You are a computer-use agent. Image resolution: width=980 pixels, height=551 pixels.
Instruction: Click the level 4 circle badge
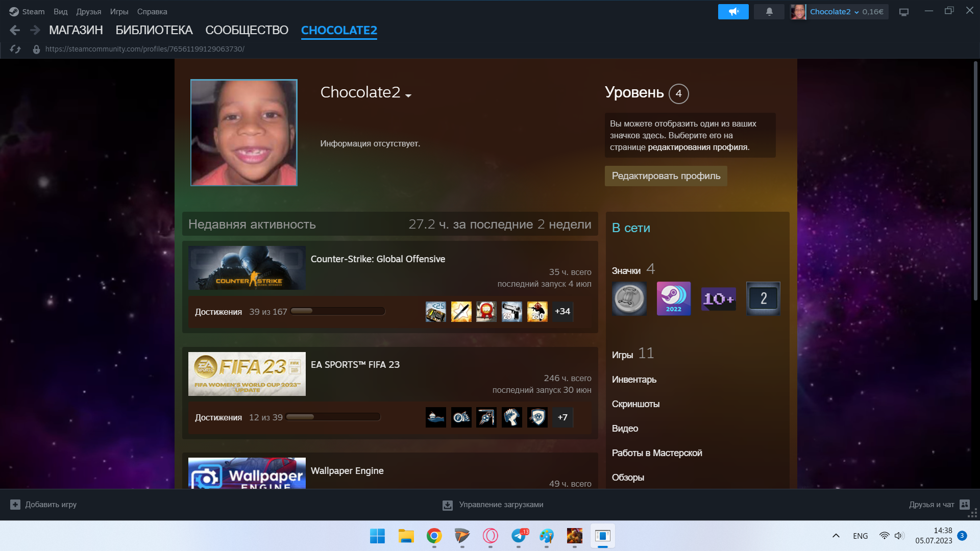pyautogui.click(x=679, y=93)
